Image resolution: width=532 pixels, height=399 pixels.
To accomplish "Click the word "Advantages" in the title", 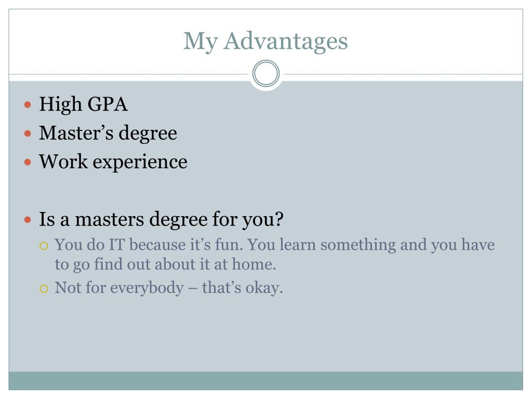I will click(285, 41).
